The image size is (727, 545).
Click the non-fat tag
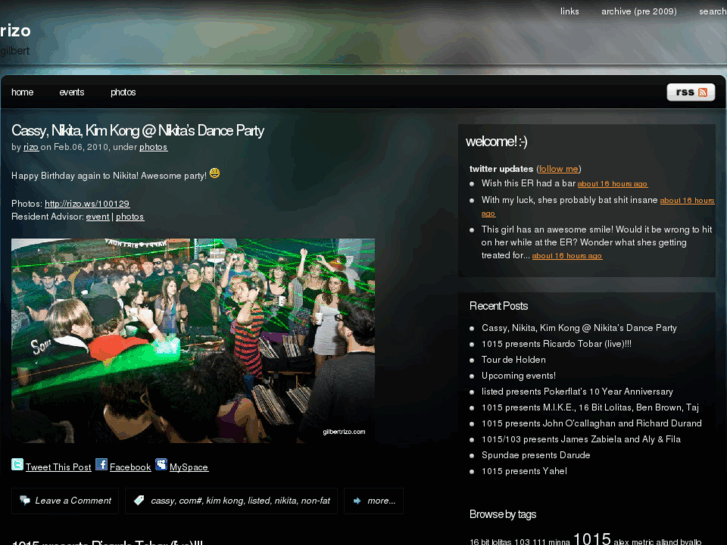[315, 500]
